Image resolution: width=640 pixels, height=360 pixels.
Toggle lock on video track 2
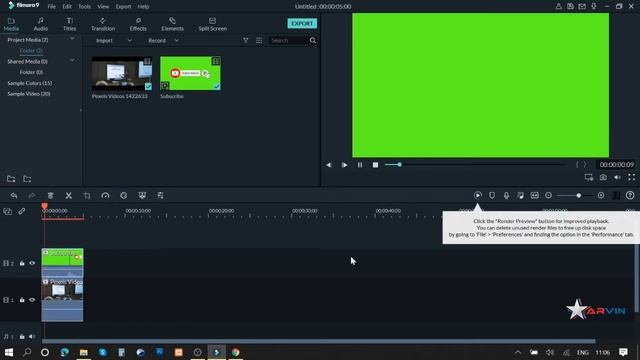pos(22,263)
